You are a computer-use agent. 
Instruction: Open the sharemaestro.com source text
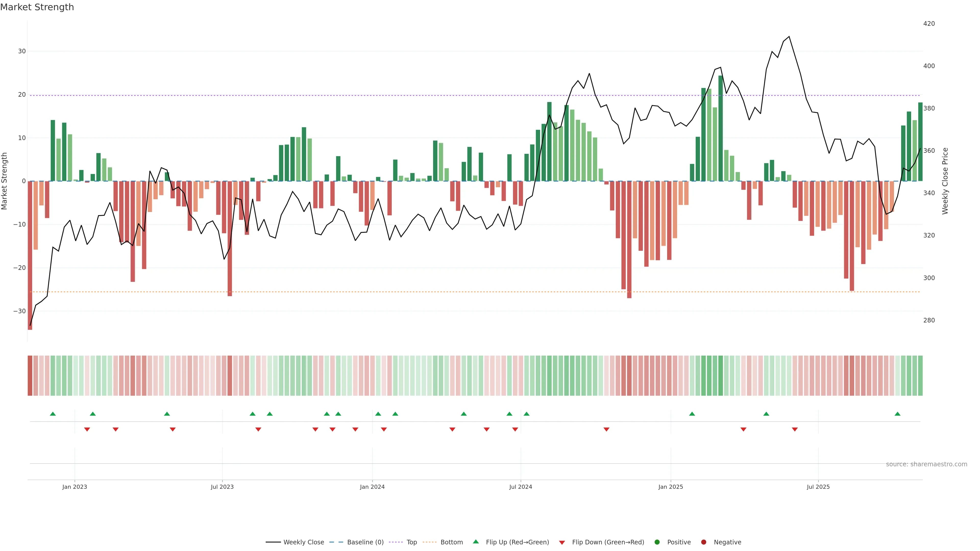coord(926,464)
